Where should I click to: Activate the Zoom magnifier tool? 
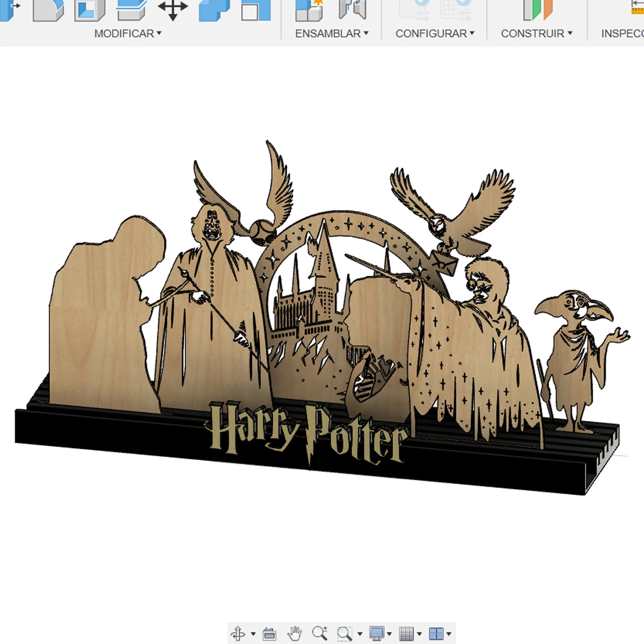point(320,634)
